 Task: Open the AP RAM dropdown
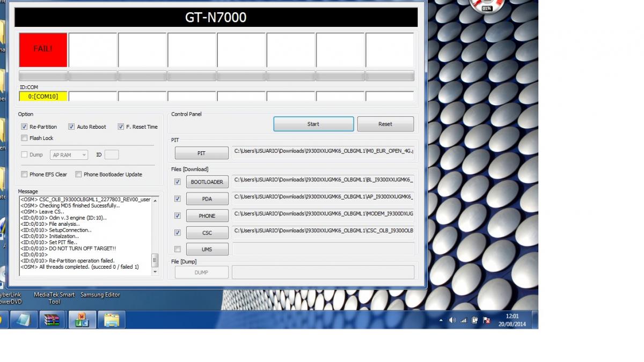(x=69, y=155)
